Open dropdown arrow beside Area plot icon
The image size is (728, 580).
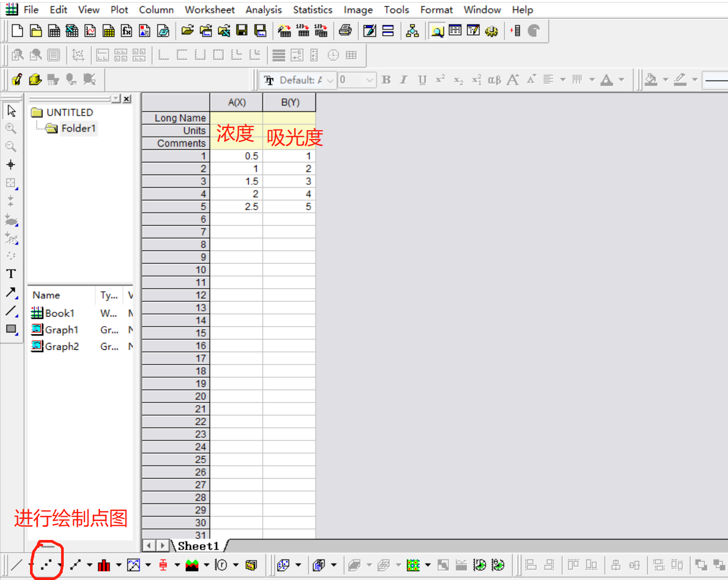tap(206, 565)
